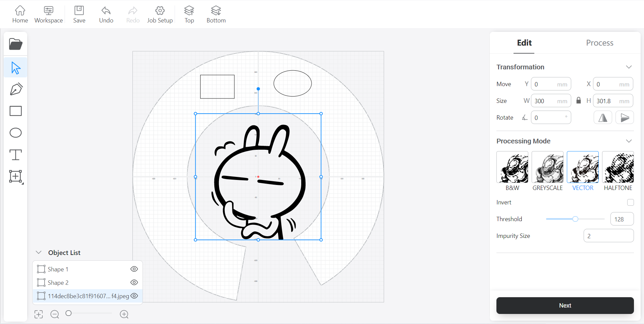Collapse the Processing Mode section
Viewport: 644px width, 324px height.
point(629,141)
